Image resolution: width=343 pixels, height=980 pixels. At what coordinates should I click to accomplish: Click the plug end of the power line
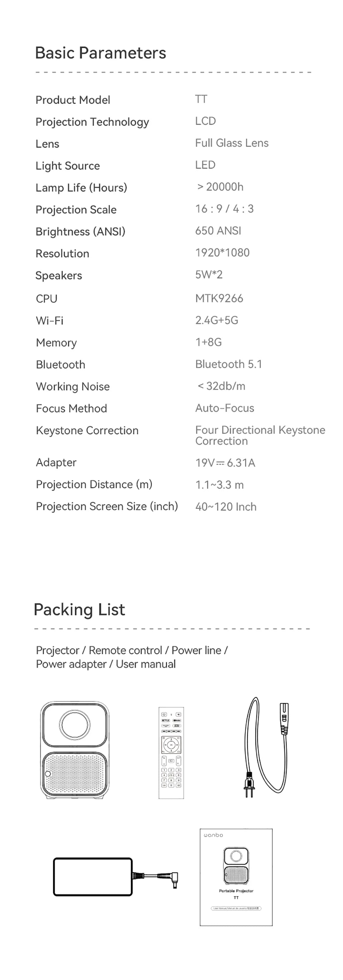tap(249, 784)
